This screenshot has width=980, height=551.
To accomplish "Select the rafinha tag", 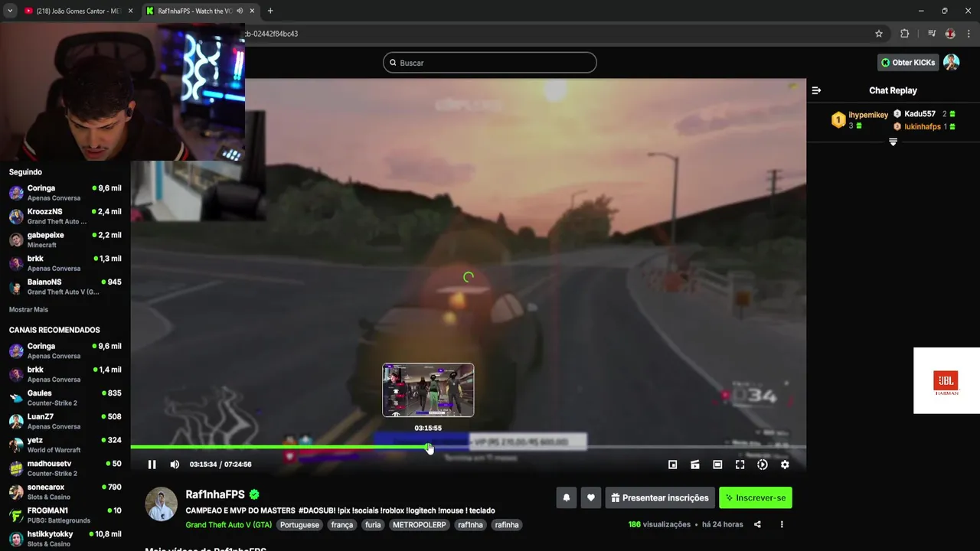I will [x=507, y=525].
